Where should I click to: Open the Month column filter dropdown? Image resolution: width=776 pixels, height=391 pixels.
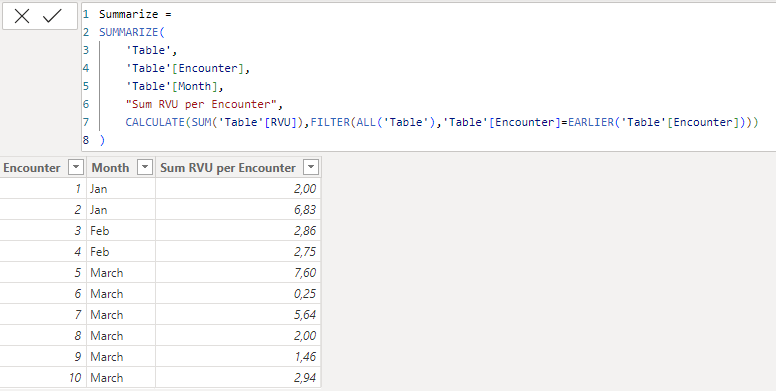pyautogui.click(x=145, y=167)
